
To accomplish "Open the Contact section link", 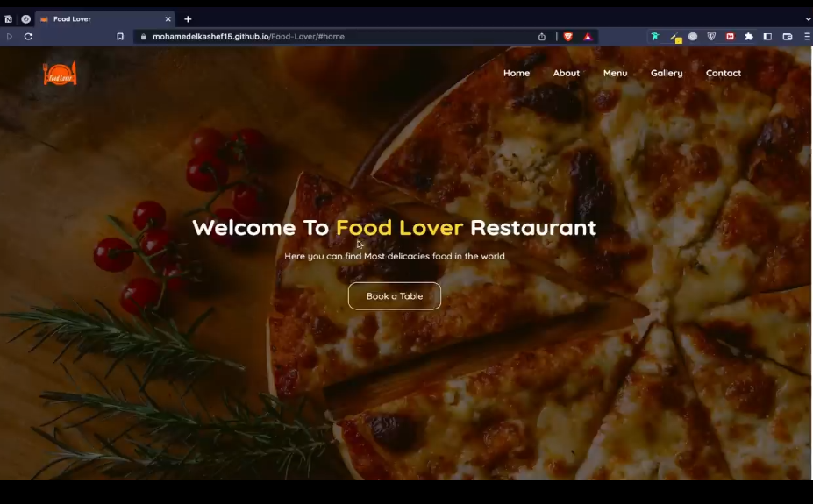I will click(x=724, y=73).
